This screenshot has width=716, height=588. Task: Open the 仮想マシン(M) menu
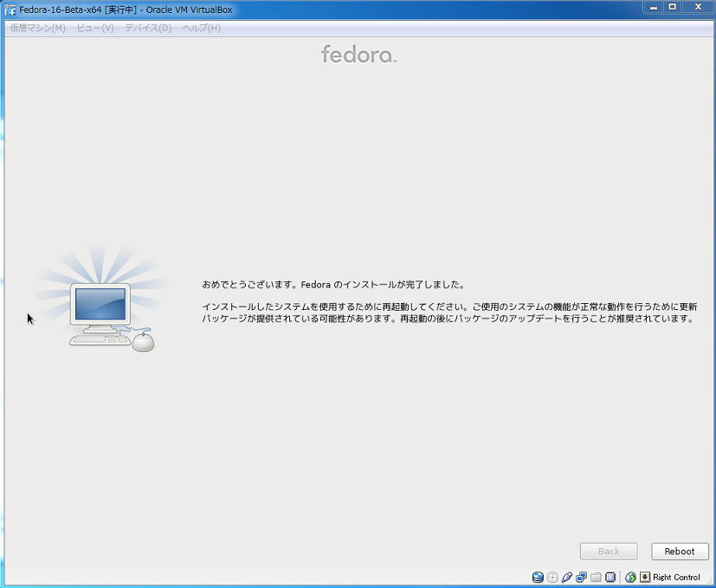click(x=37, y=28)
